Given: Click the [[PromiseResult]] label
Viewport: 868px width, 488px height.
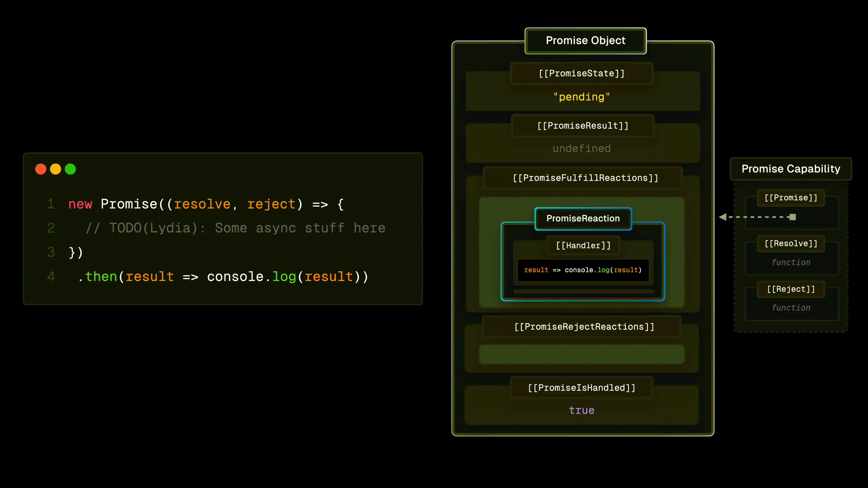Looking at the screenshot, I should [x=582, y=125].
